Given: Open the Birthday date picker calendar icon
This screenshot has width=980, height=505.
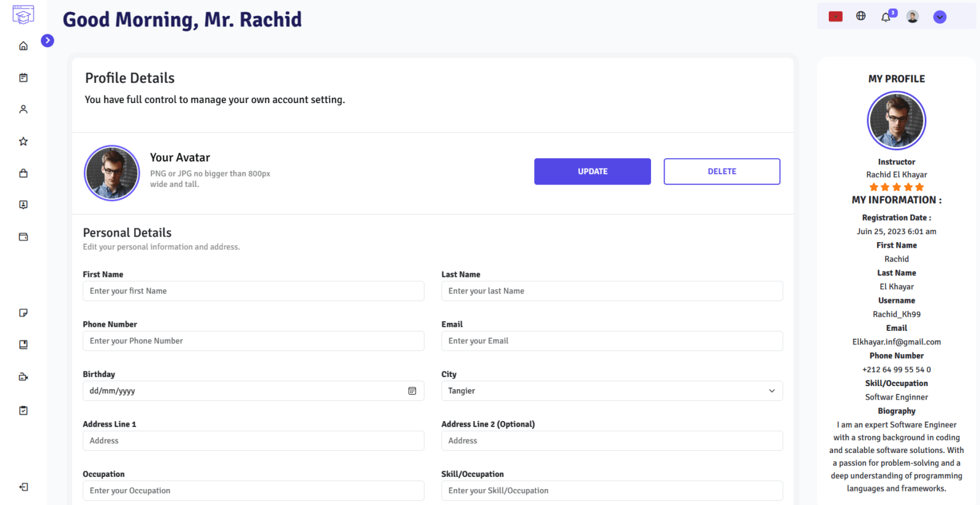Looking at the screenshot, I should pyautogui.click(x=412, y=391).
